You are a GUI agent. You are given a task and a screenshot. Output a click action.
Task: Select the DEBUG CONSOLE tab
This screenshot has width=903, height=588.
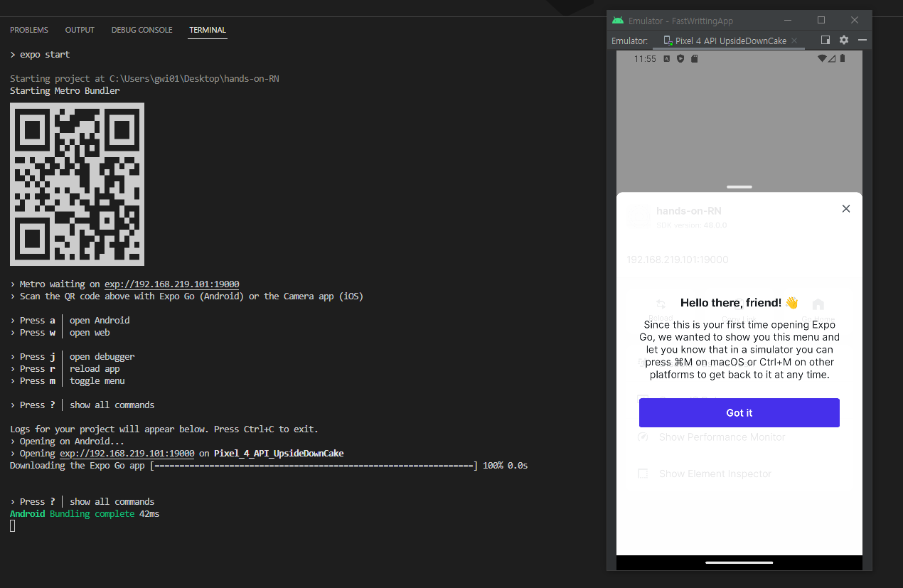[141, 30]
